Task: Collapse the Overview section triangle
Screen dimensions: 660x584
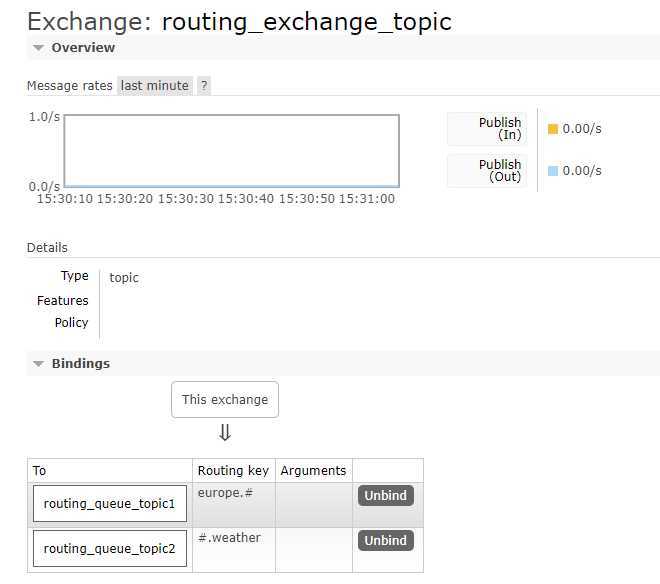Action: click(38, 48)
